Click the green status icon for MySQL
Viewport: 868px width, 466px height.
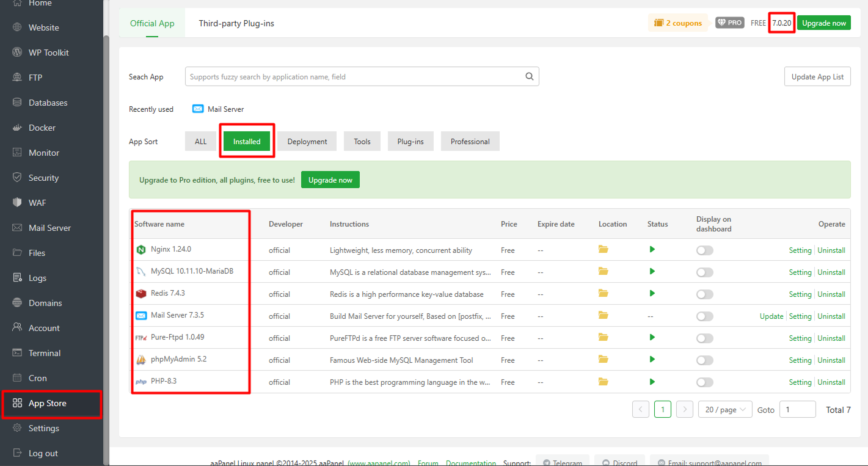[652, 272]
